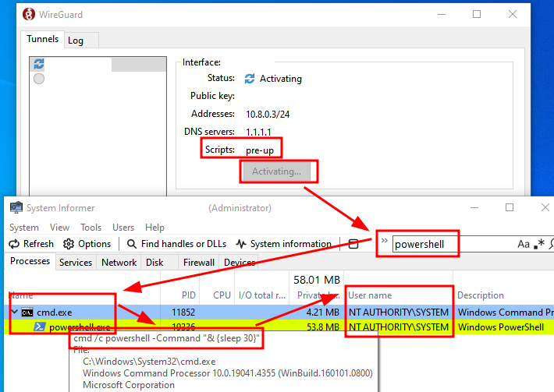This screenshot has height=392, width=554.
Task: Click the window picker icon beside search
Action: coord(353,243)
